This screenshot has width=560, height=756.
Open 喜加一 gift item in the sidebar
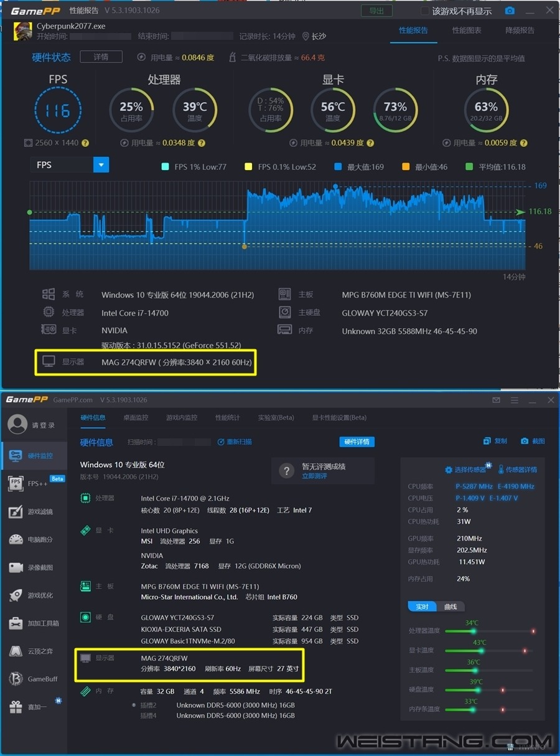(34, 707)
